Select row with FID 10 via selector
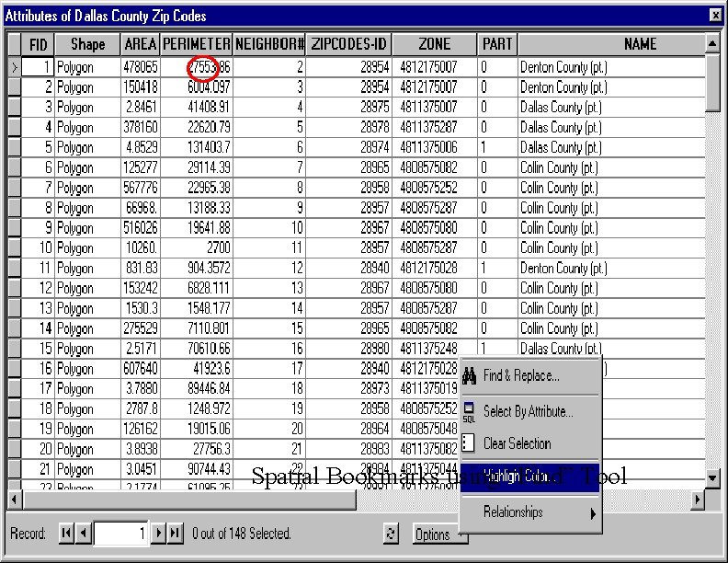 tap(15, 248)
